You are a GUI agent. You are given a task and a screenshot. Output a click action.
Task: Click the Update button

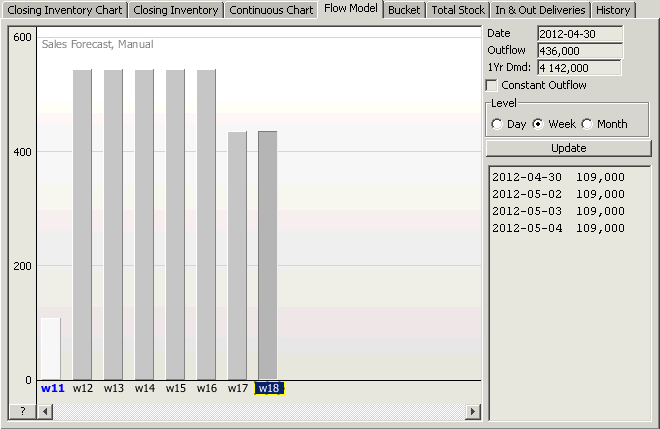point(569,148)
